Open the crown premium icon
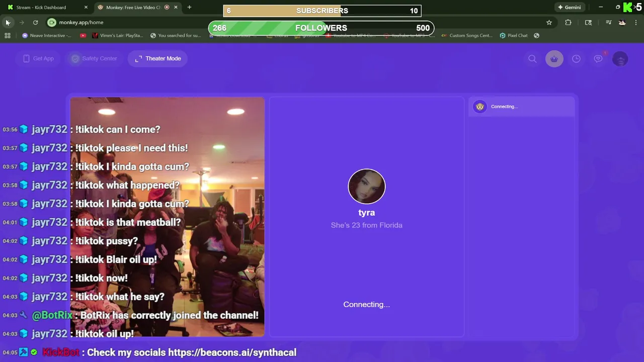Image resolution: width=644 pixels, height=362 pixels. coord(554,59)
